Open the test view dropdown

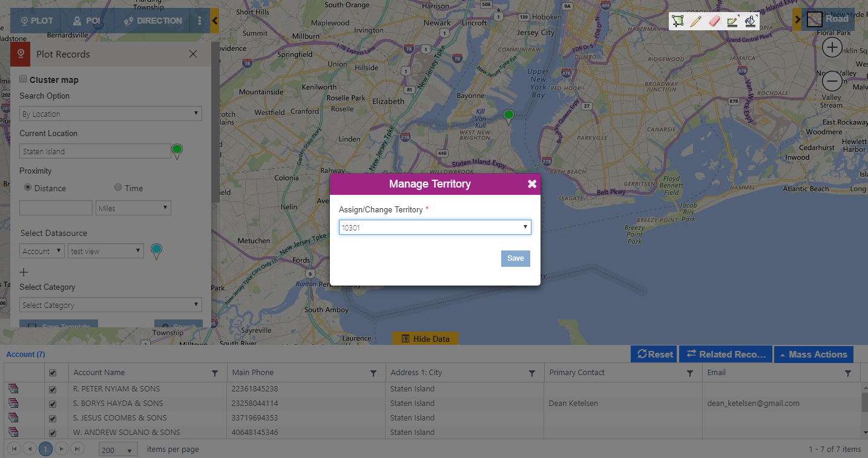click(105, 251)
